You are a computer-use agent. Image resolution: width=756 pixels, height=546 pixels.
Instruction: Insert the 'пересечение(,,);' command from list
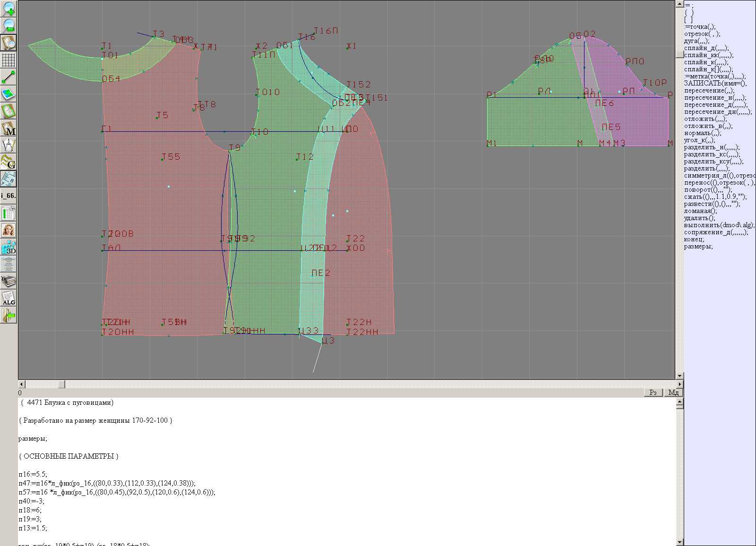709,91
